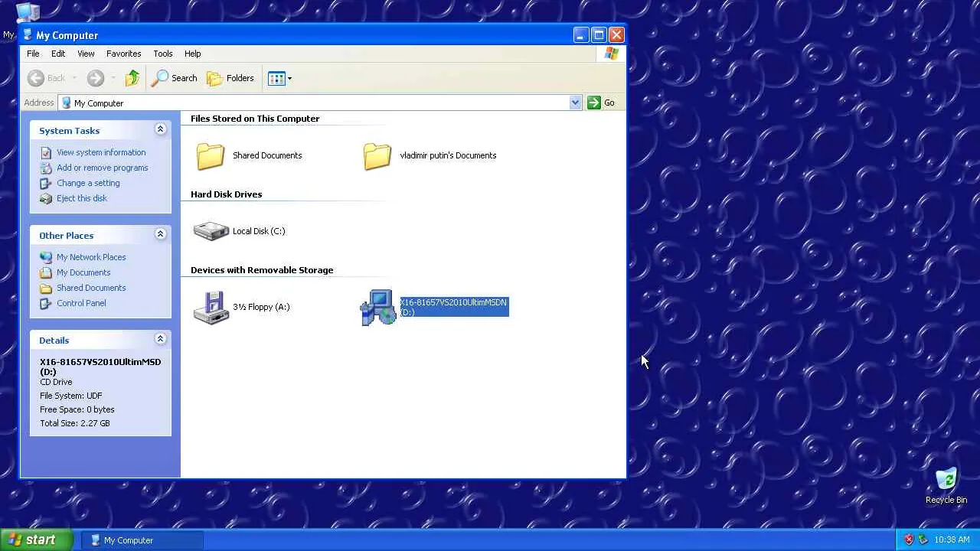Open the Favorites menu
The width and height of the screenshot is (980, 551).
tap(124, 54)
